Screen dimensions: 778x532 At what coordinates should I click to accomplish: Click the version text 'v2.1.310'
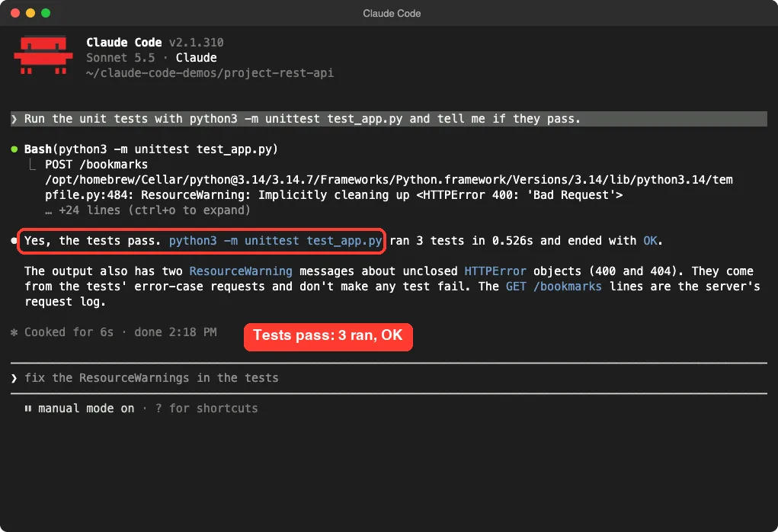197,43
